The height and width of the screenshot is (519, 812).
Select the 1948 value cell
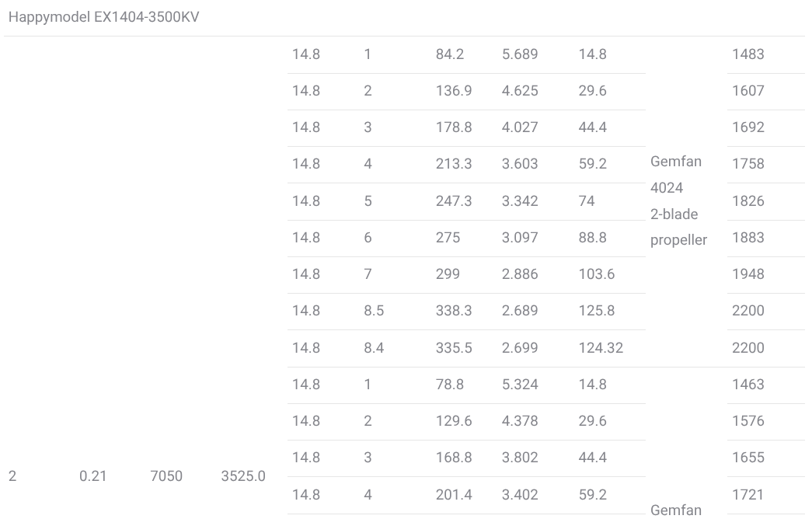point(748,274)
